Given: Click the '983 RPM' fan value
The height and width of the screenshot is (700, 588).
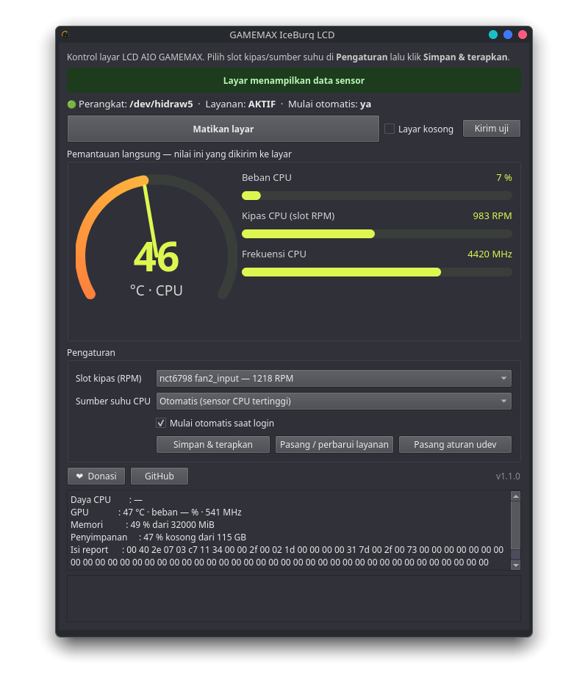Looking at the screenshot, I should click(492, 216).
